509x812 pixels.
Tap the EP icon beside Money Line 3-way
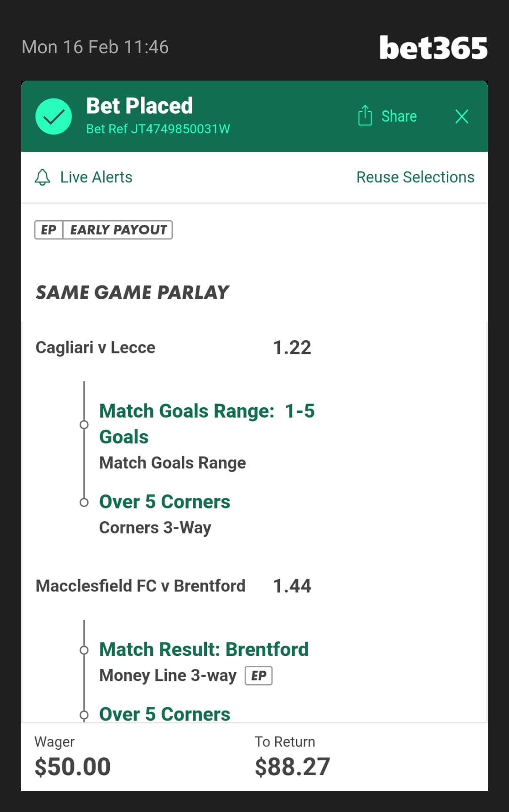click(x=258, y=675)
